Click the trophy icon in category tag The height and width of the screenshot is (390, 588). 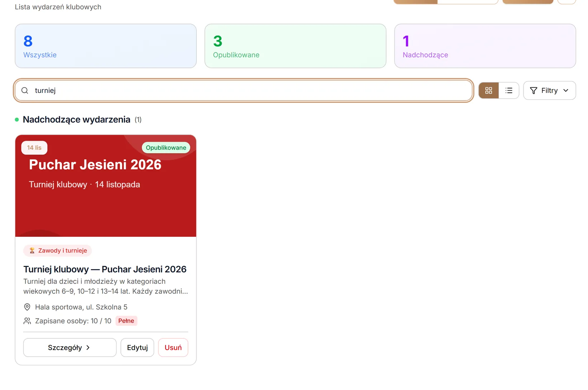pyautogui.click(x=32, y=250)
